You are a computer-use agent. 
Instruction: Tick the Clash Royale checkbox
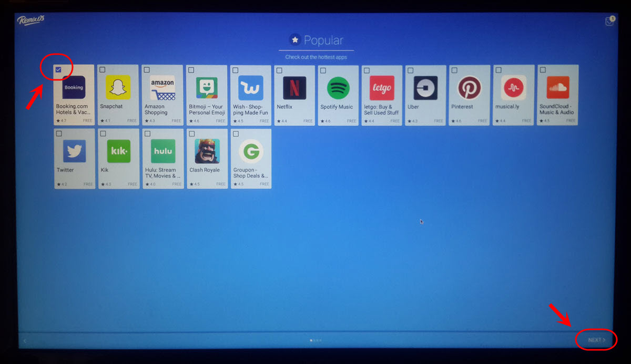[191, 133]
